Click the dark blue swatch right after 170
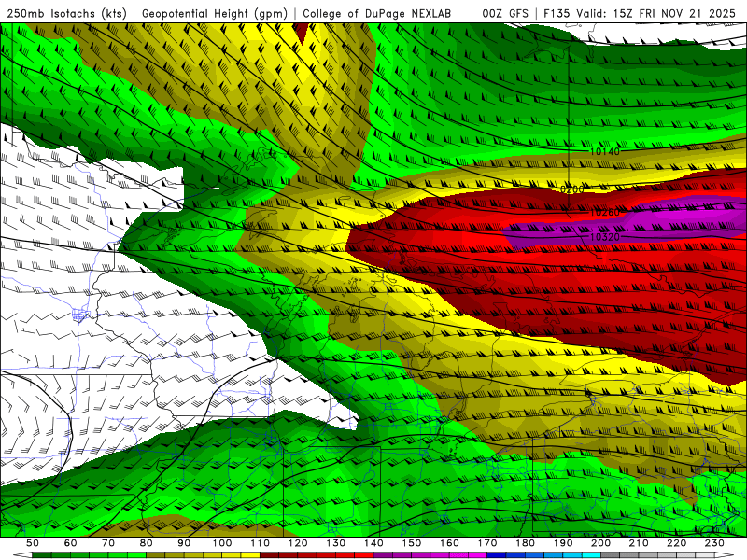747x560 pixels. pyautogui.click(x=497, y=555)
